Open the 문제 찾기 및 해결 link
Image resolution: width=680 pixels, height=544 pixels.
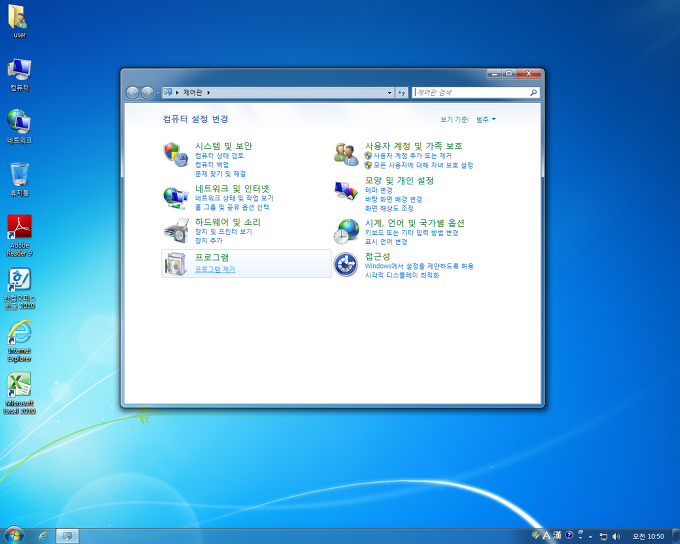click(x=220, y=174)
